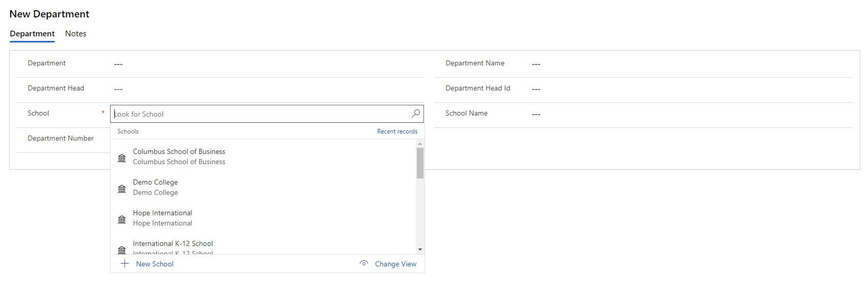This screenshot has width=868, height=293.
Task: Click the Department field empty value
Action: pyautogui.click(x=118, y=64)
